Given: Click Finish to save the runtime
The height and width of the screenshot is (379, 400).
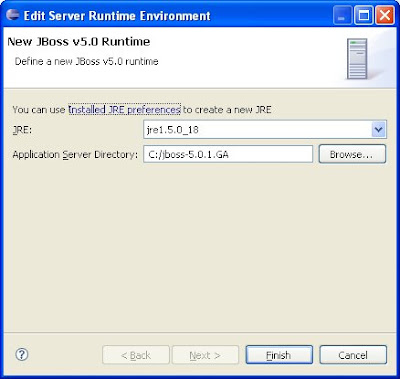Looking at the screenshot, I should pyautogui.click(x=279, y=355).
